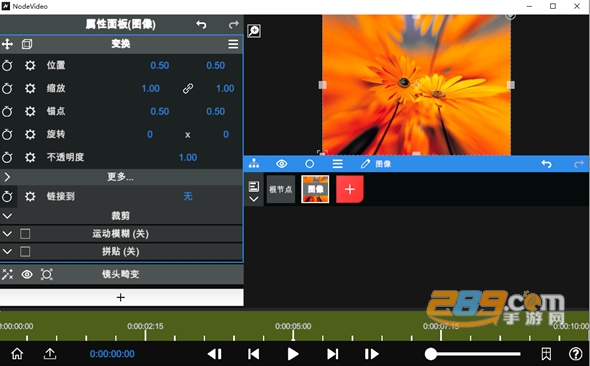Click the play button

(x=293, y=354)
